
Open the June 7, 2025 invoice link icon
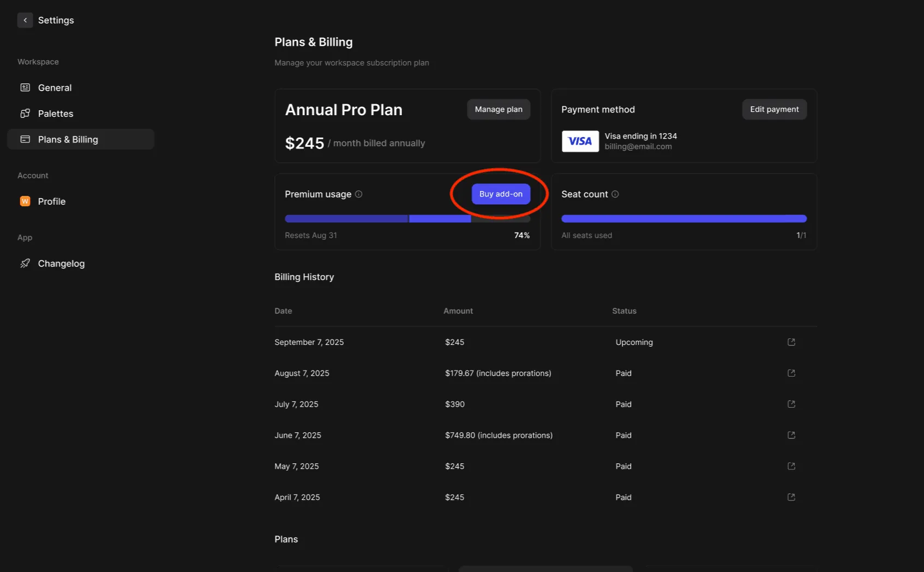tap(791, 436)
